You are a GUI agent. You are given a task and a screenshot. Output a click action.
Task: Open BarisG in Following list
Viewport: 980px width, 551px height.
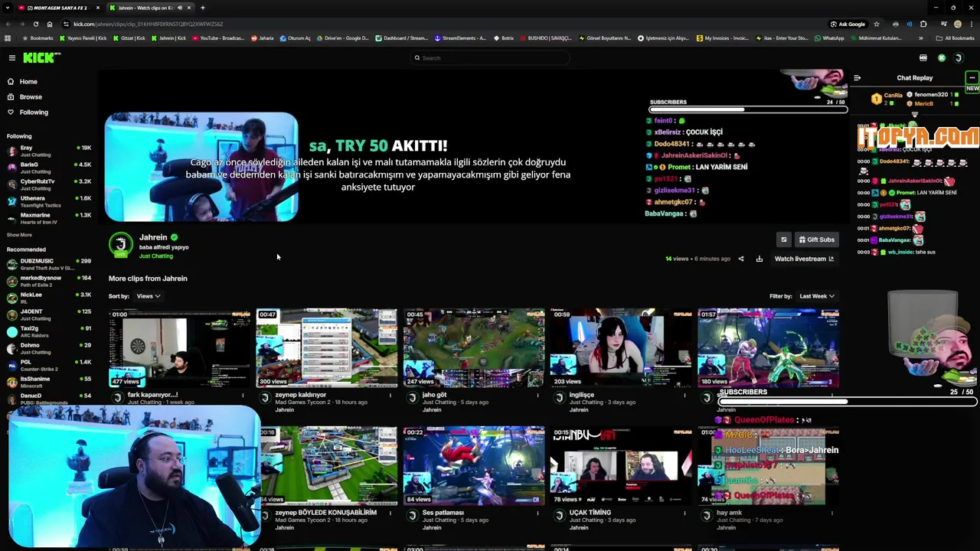(48, 167)
